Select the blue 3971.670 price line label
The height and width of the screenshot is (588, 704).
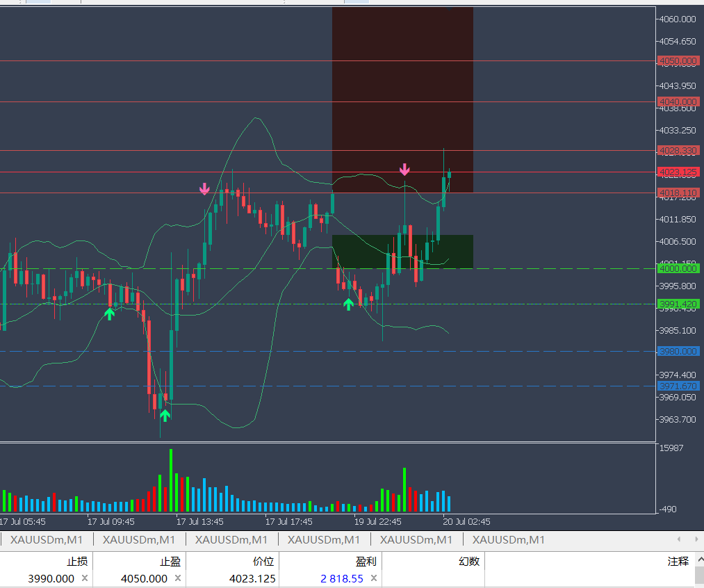coord(678,386)
